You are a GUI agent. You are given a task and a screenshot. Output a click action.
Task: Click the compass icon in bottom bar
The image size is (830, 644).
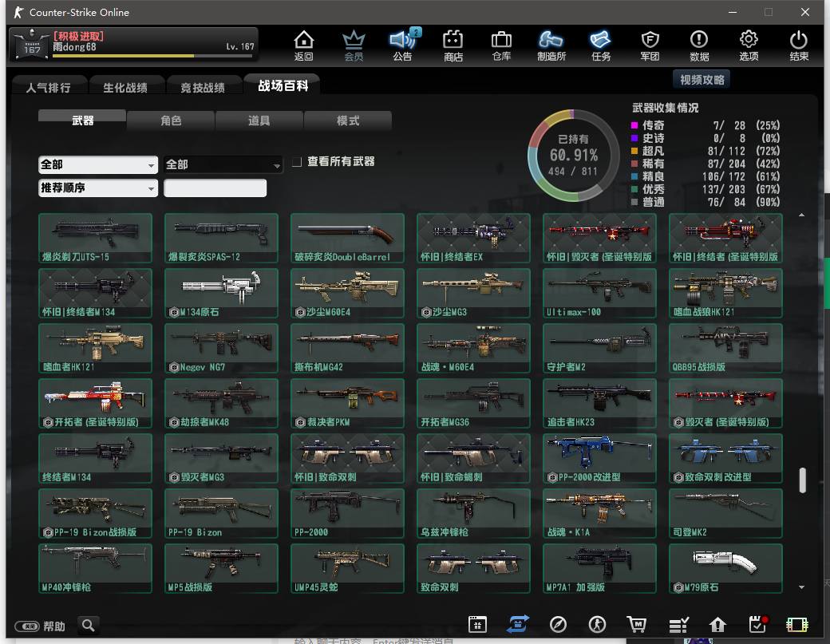pyautogui.click(x=558, y=624)
